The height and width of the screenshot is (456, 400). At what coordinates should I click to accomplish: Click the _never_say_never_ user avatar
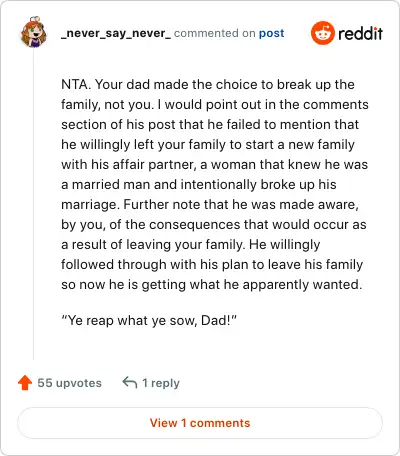coord(34,32)
